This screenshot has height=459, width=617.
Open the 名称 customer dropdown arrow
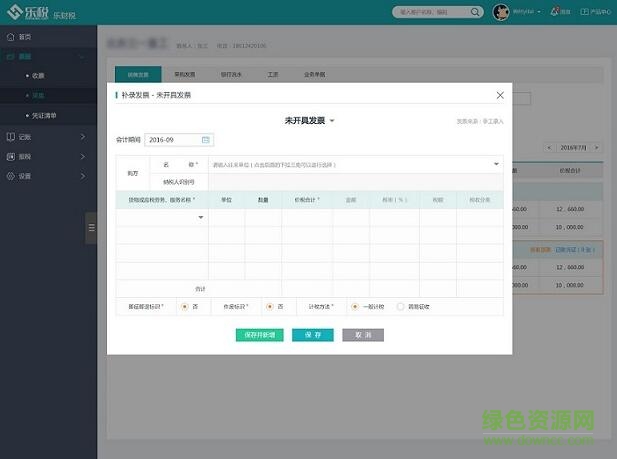[x=496, y=164]
